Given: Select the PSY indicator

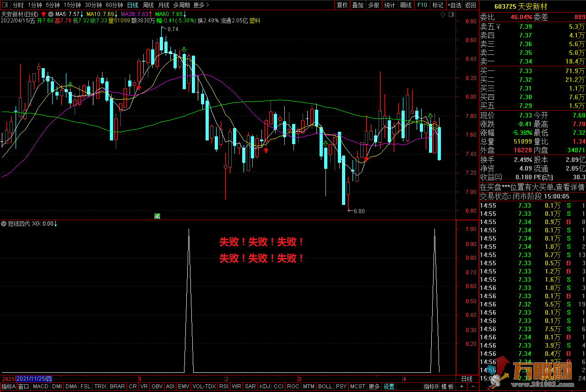Looking at the screenshot, I should pos(341,387).
